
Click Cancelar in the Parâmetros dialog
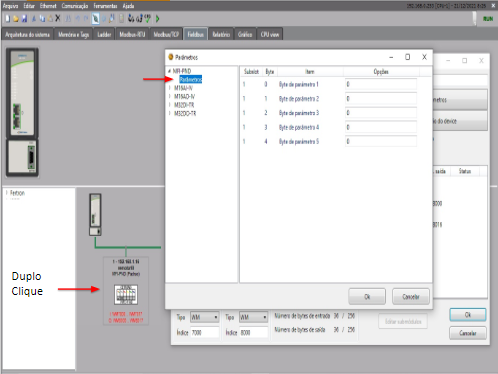(411, 296)
